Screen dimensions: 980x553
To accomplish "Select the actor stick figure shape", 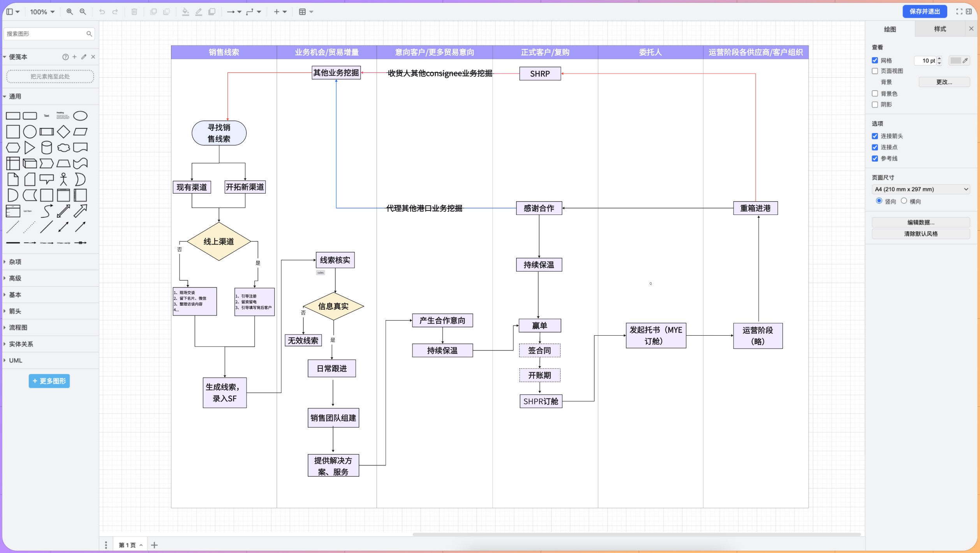I will click(63, 179).
